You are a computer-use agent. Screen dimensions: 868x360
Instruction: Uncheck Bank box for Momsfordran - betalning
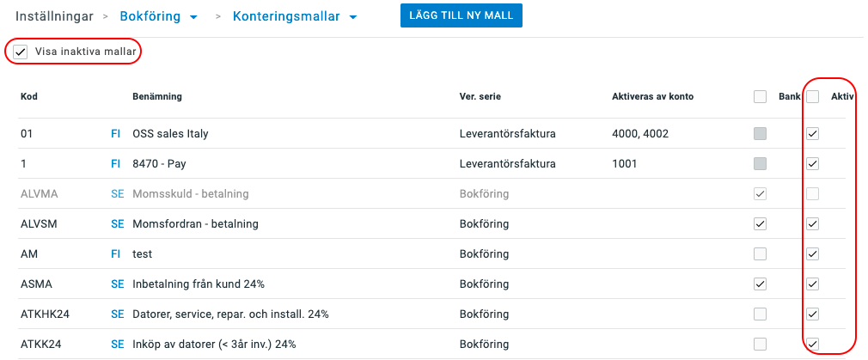760,223
